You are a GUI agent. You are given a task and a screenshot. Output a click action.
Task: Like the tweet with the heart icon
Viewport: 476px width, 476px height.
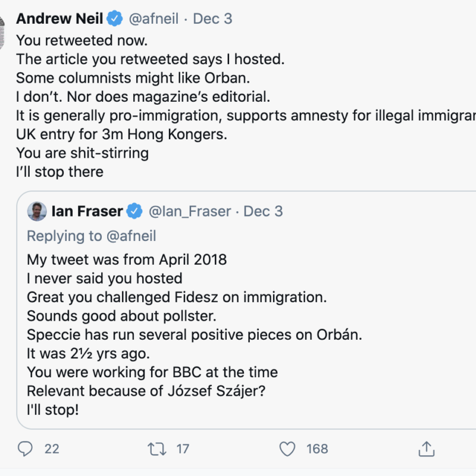point(287,449)
